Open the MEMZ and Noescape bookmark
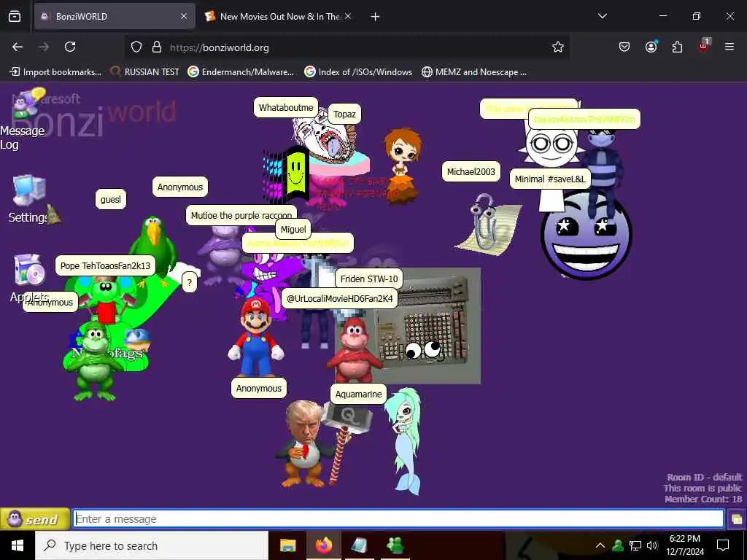The height and width of the screenshot is (560, 747). (x=474, y=72)
